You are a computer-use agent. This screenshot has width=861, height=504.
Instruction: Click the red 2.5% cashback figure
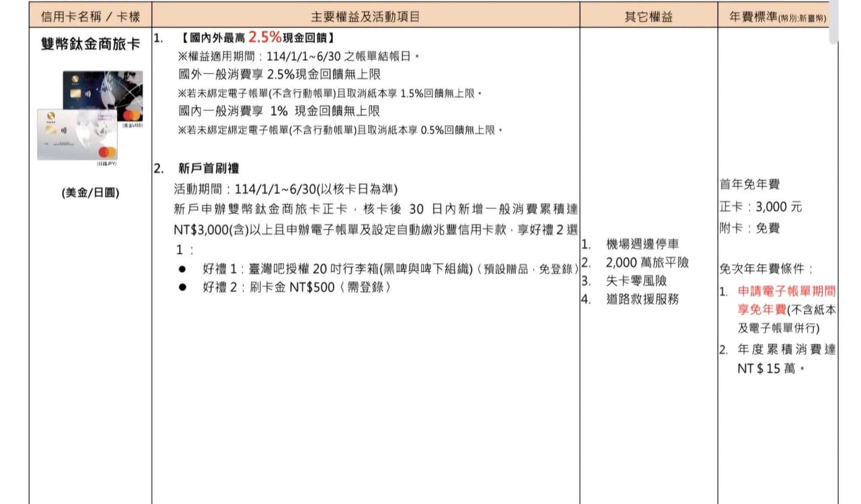[x=264, y=38]
